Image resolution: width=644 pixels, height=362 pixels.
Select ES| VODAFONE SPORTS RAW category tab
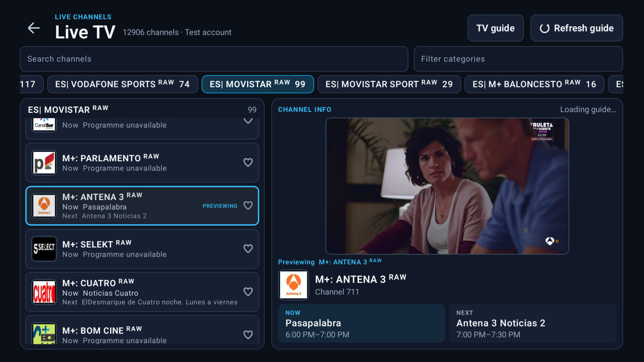click(x=123, y=84)
